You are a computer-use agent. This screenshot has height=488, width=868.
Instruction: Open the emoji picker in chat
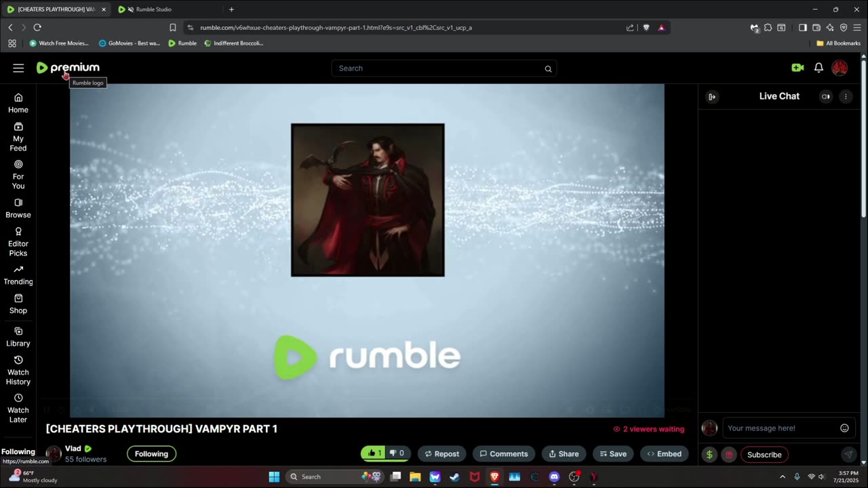844,428
